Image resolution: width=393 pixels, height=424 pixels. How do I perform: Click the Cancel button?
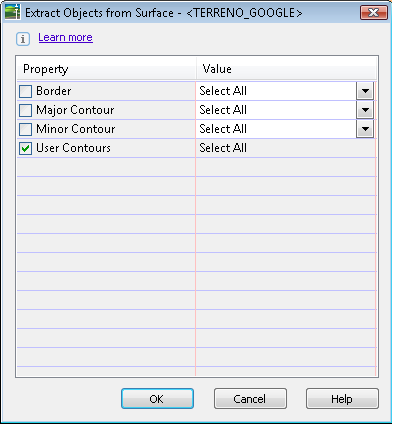[250, 398]
